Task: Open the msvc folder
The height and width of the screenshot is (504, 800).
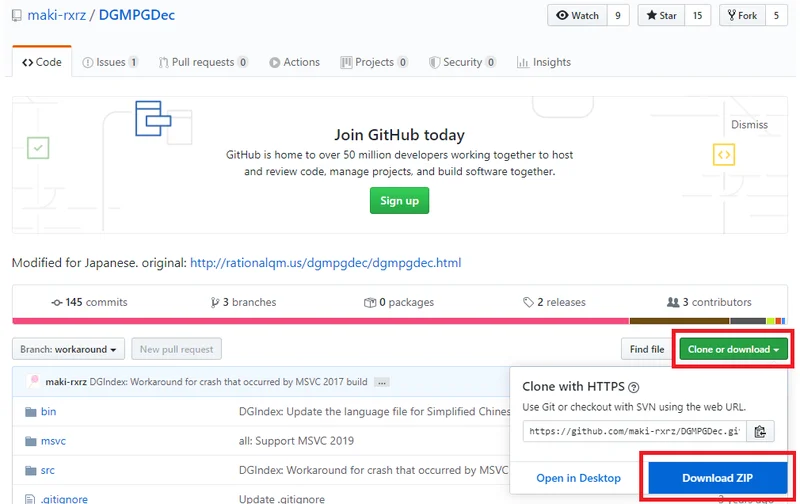Action: click(53, 441)
